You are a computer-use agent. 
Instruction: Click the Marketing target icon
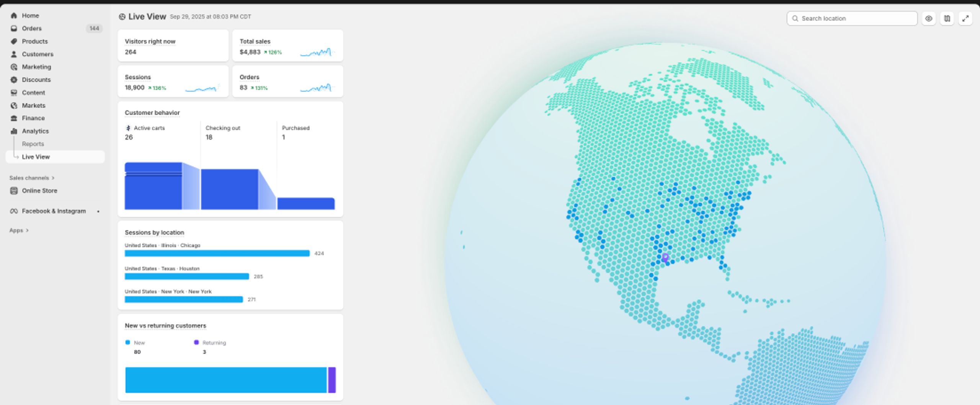[14, 67]
